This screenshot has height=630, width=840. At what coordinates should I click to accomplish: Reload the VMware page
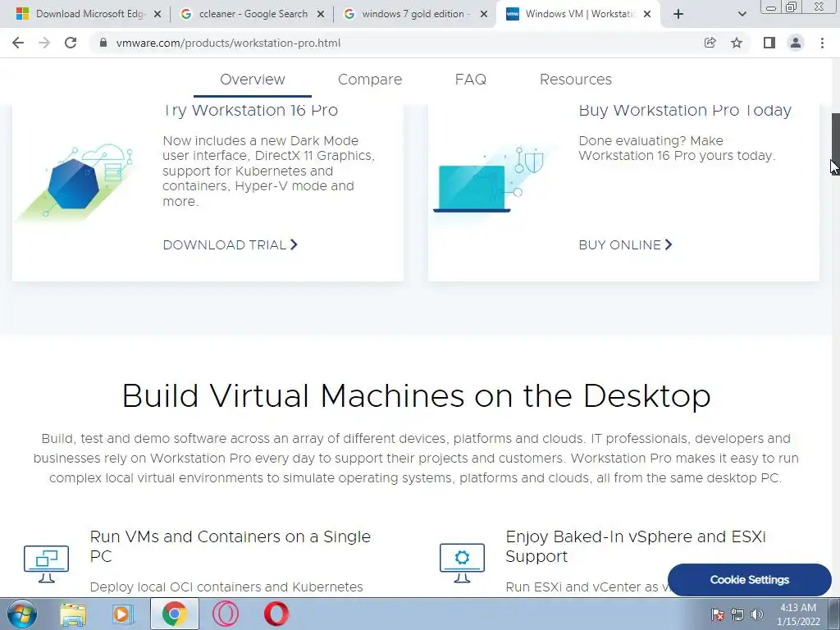point(71,43)
